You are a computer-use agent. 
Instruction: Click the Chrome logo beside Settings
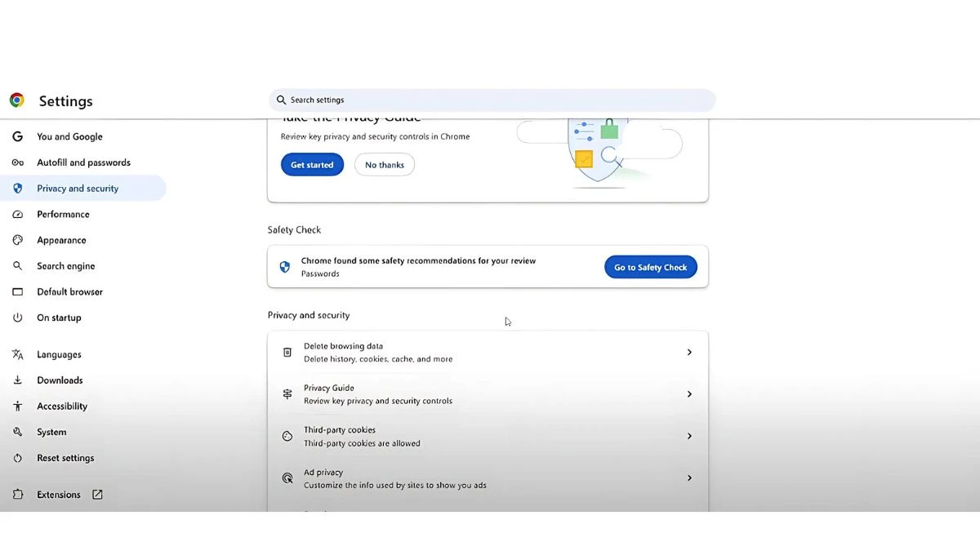click(17, 100)
